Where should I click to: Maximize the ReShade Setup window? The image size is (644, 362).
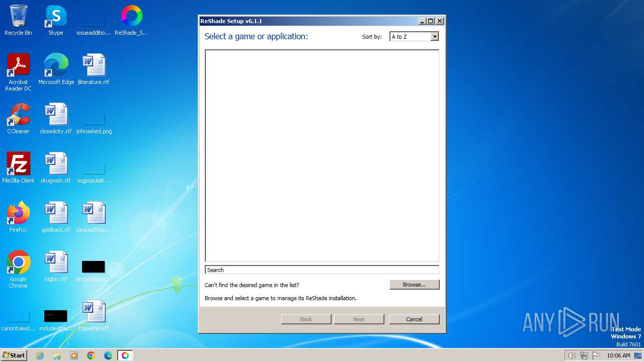click(431, 21)
